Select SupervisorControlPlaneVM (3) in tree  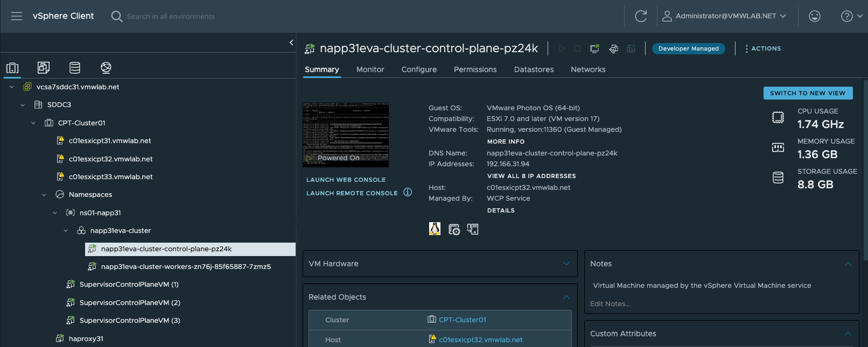130,320
